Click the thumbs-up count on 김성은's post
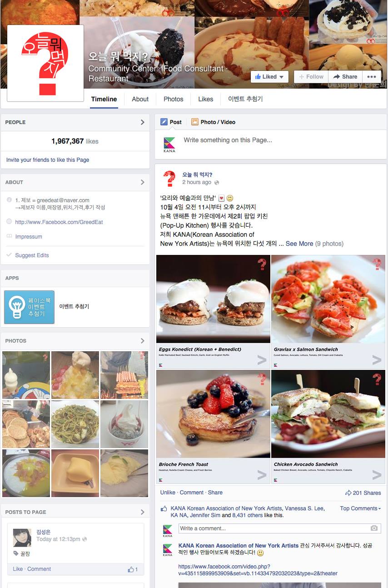Image resolution: width=388 pixels, height=588 pixels. [133, 569]
